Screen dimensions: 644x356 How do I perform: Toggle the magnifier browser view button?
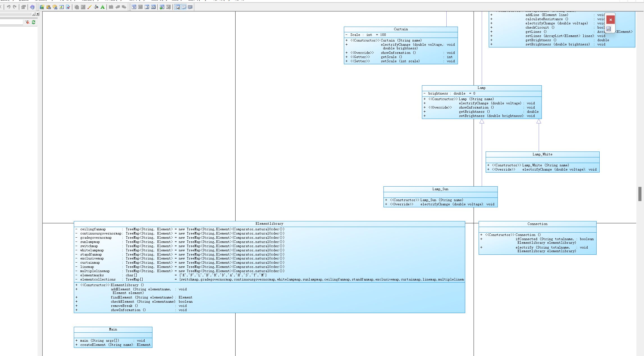point(177,7)
